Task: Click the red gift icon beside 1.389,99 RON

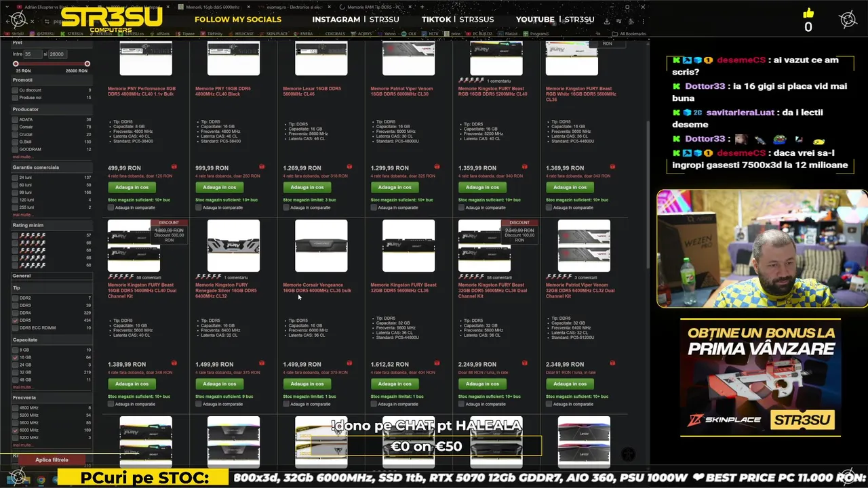Action: 174,363
